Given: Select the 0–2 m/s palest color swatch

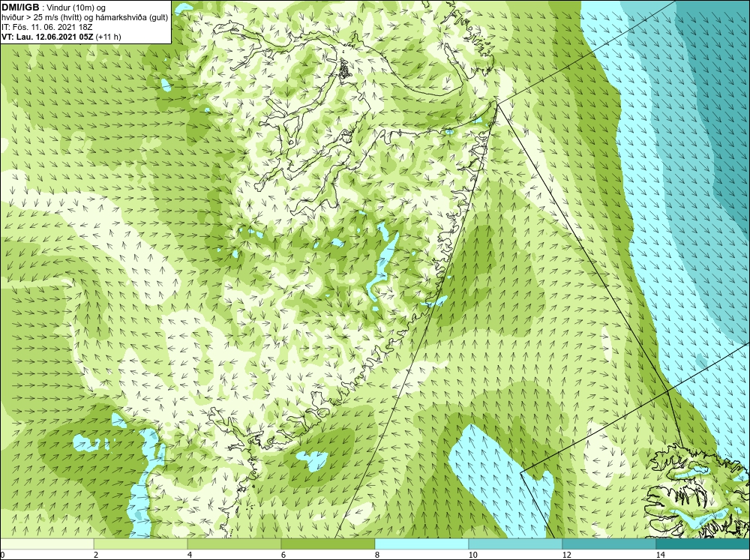Looking at the screenshot, I should (46, 544).
